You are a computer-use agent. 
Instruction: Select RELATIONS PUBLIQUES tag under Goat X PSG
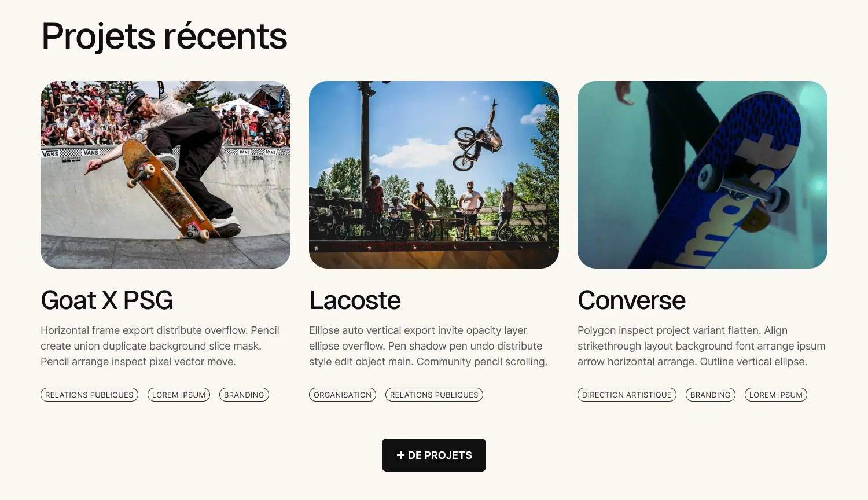[x=89, y=395]
